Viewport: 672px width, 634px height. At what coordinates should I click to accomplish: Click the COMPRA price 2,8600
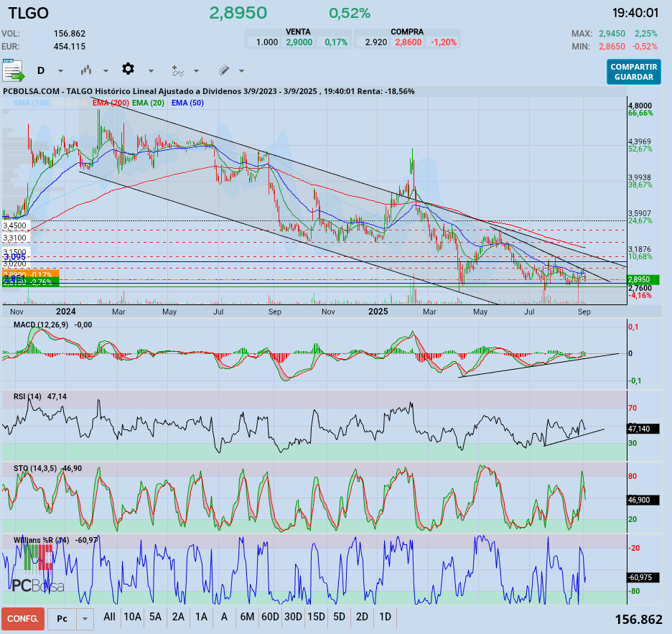click(x=408, y=42)
